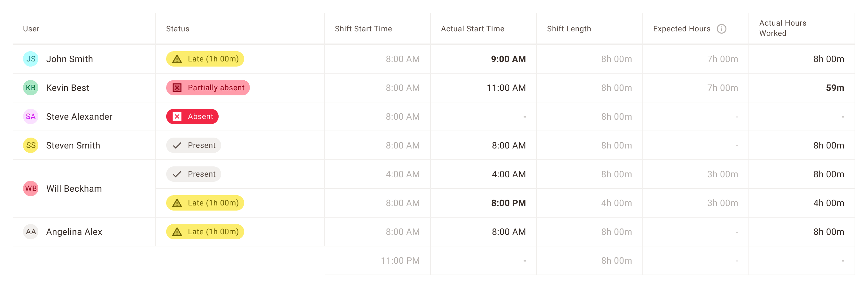Click the Shift Length column header
Image resolution: width=868 pixels, height=288 pixels.
click(x=569, y=29)
